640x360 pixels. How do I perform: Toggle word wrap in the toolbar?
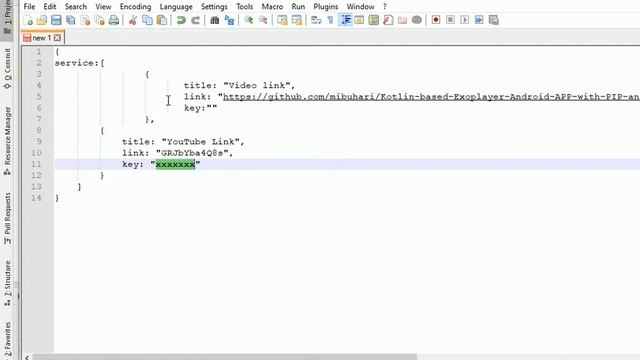click(x=316, y=20)
